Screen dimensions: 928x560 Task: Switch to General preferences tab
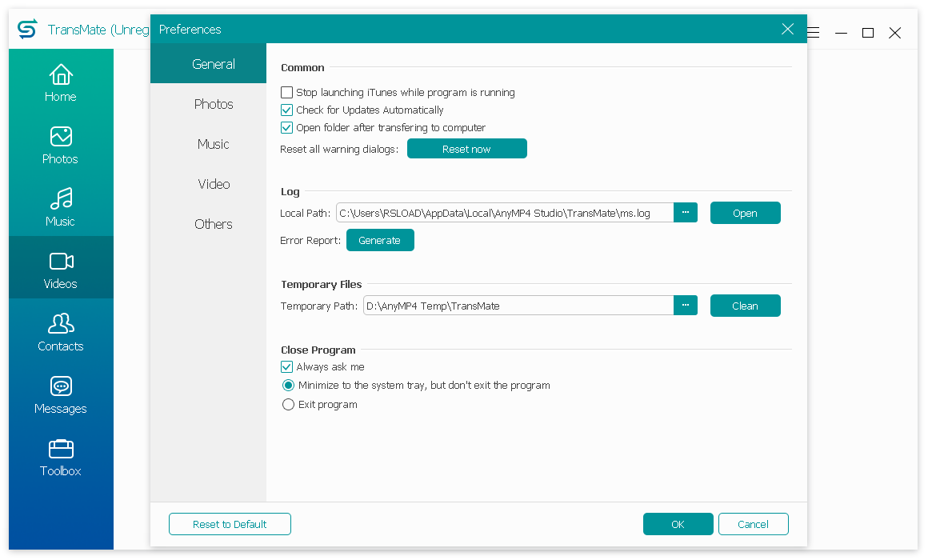pyautogui.click(x=208, y=64)
